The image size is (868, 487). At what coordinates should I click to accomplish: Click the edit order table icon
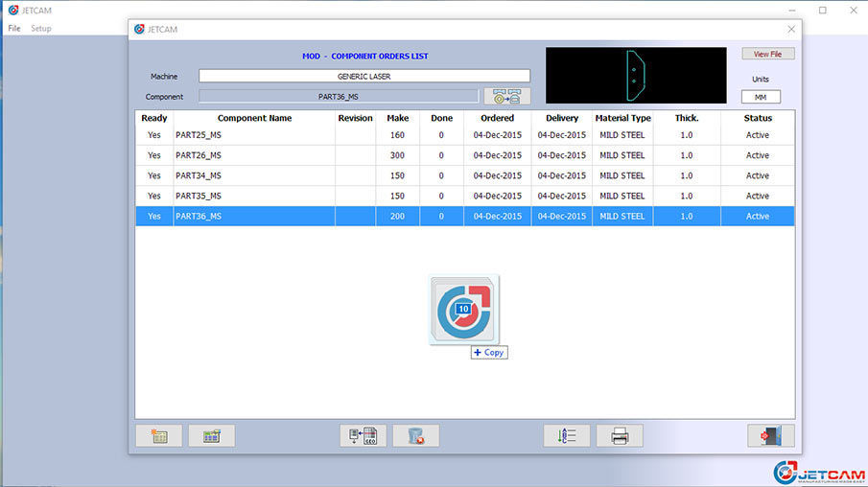(212, 435)
